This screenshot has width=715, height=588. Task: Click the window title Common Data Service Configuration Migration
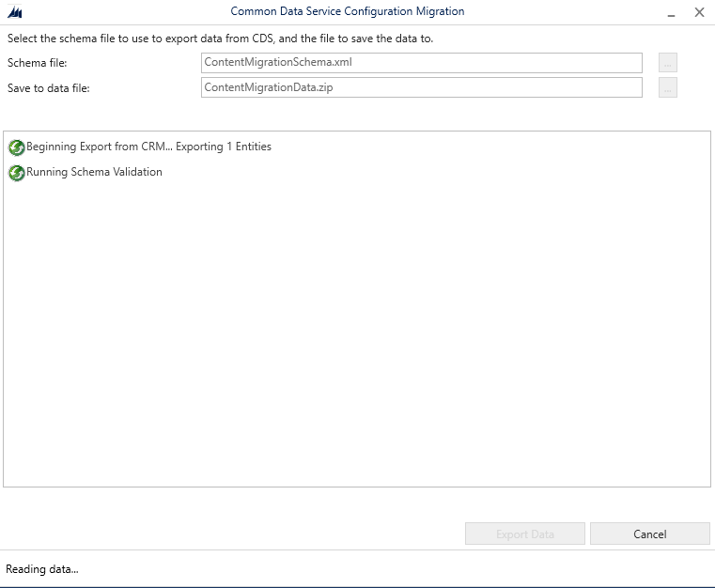tap(348, 11)
